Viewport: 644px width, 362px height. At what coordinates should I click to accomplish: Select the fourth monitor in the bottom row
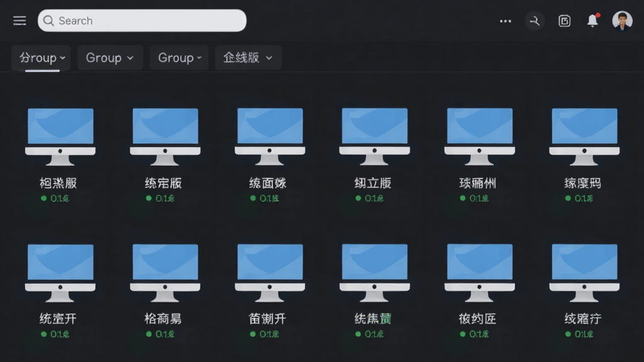(x=375, y=273)
